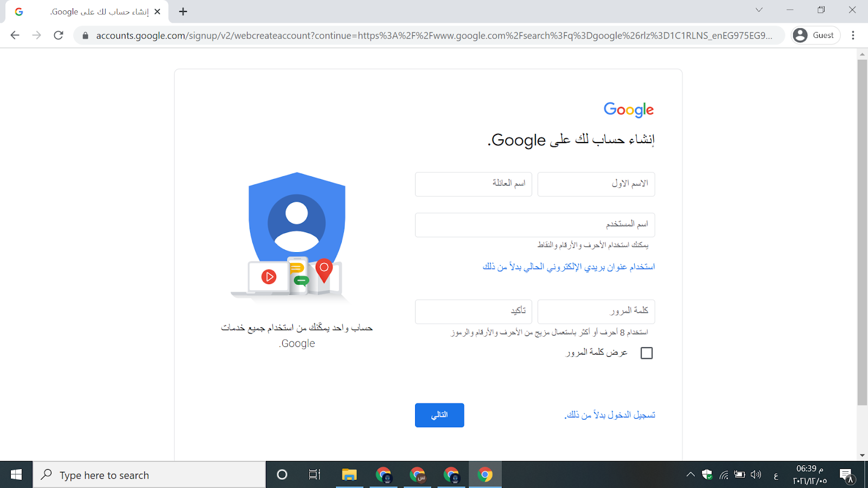
Task: Close the current browser tab
Action: pos(157,11)
